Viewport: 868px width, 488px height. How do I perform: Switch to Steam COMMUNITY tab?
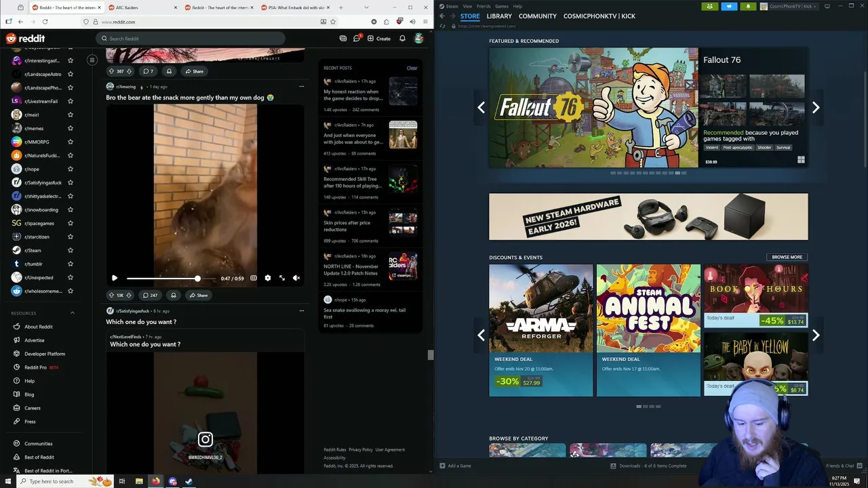point(538,16)
